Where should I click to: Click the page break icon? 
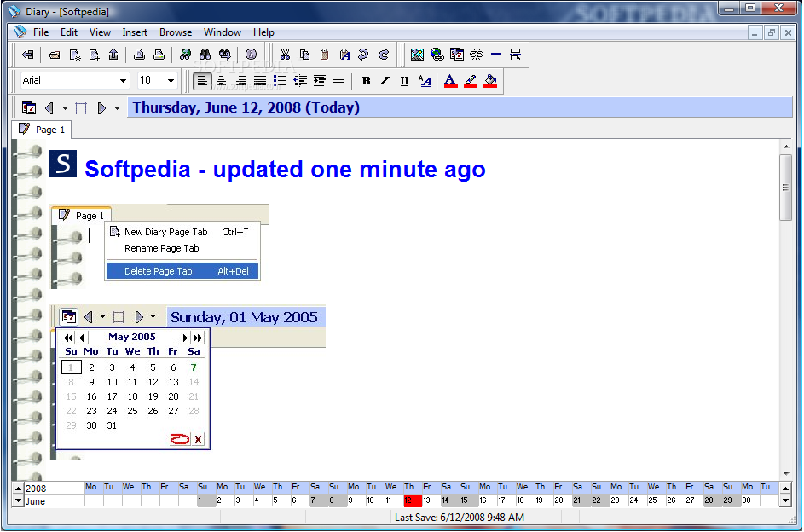515,55
